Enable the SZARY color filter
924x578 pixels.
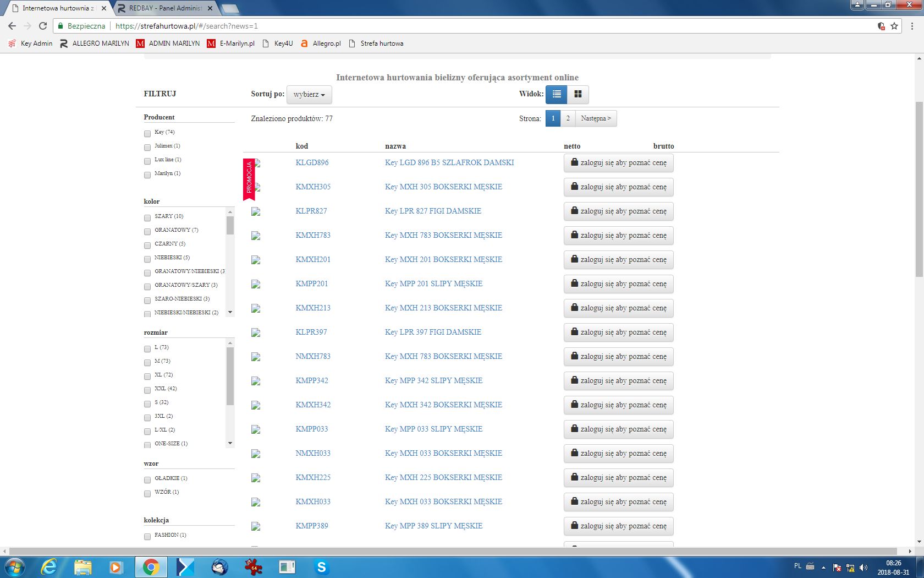[147, 217]
